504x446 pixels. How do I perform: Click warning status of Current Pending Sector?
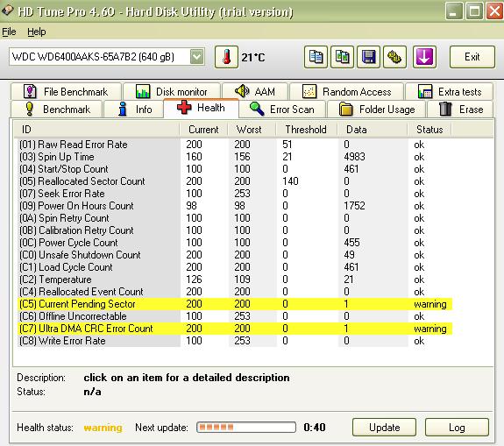pyautogui.click(x=430, y=304)
